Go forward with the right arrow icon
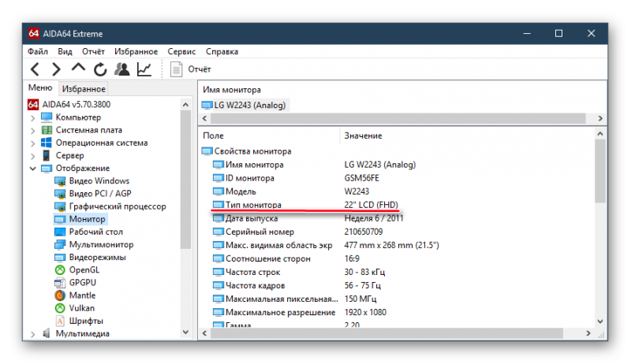 [56, 69]
